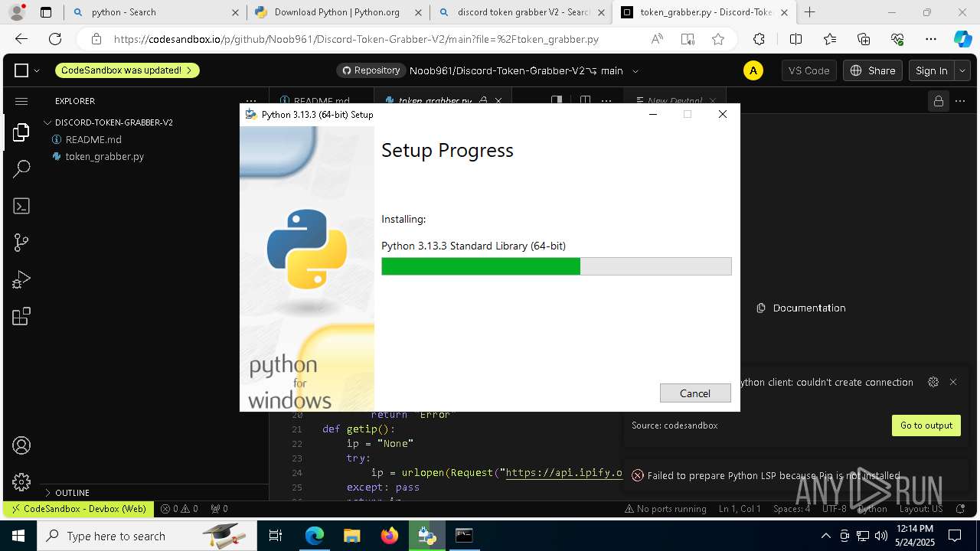
Task: Open Firefox from the taskbar
Action: click(390, 536)
